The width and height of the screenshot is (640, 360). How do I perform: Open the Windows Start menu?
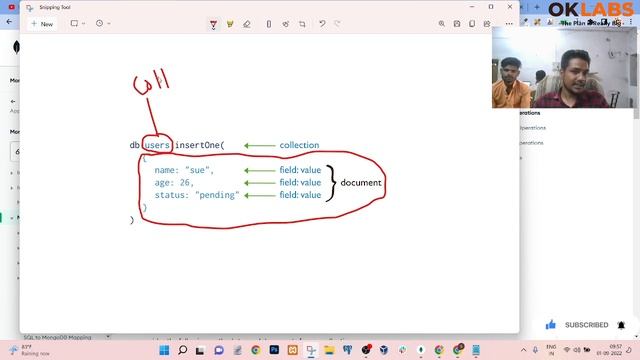pos(164,350)
